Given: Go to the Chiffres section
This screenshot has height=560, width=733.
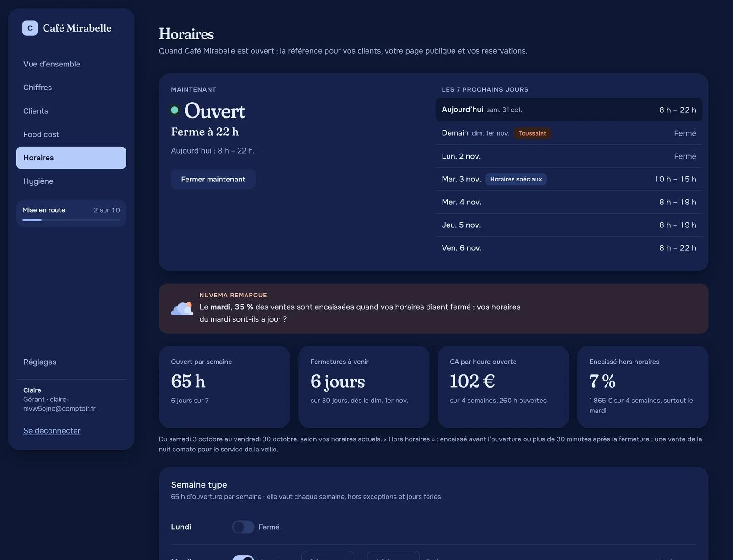Looking at the screenshot, I should click(71, 88).
